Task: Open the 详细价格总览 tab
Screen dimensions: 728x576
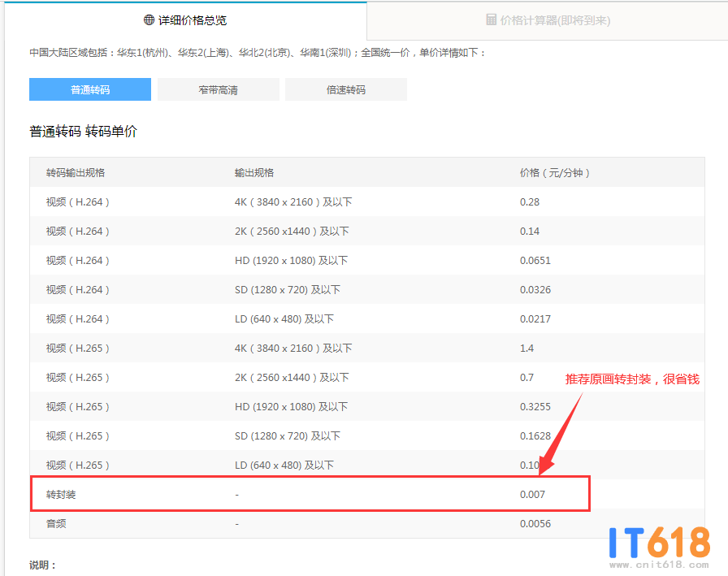Action: 185,20
